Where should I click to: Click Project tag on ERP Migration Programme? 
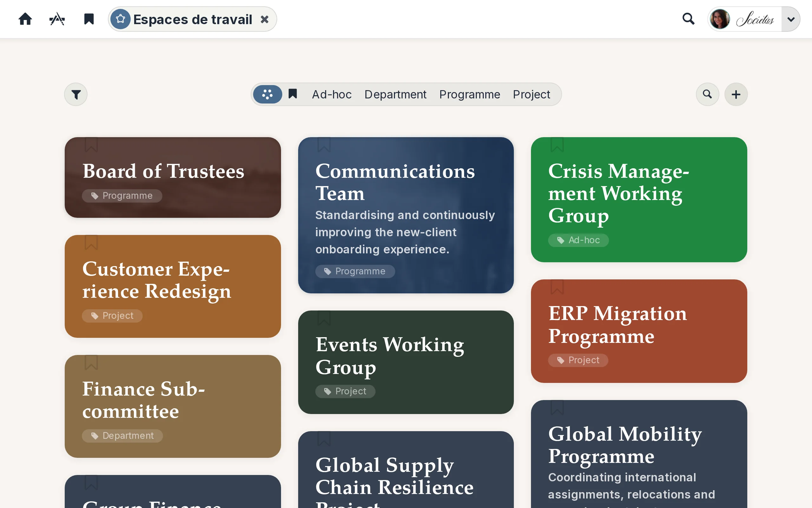pyautogui.click(x=578, y=360)
